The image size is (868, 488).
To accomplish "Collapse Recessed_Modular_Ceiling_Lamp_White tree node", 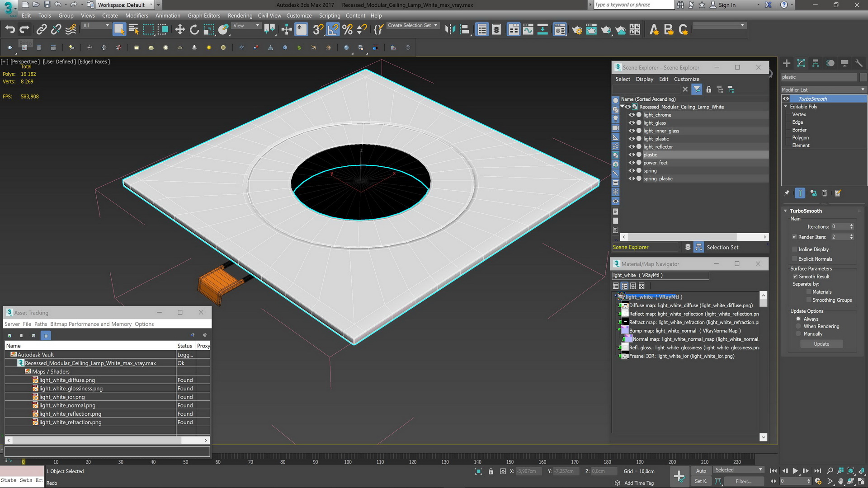I will tap(623, 107).
